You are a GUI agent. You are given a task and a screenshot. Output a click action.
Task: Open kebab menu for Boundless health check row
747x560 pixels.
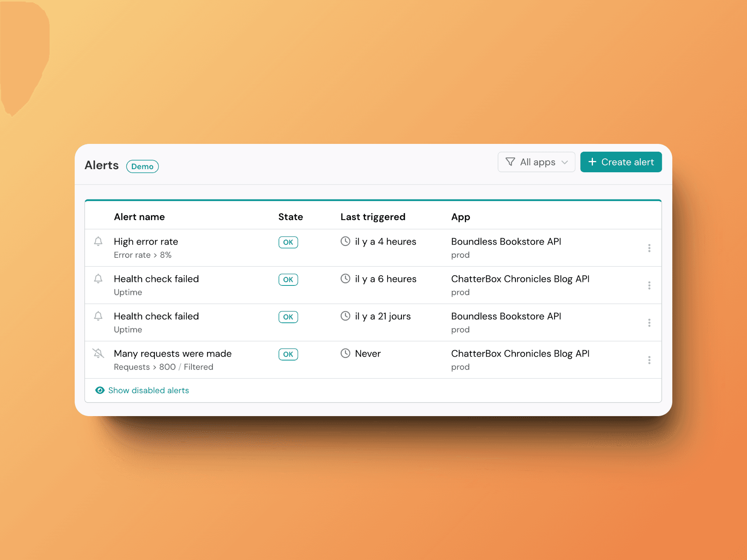coord(649,322)
